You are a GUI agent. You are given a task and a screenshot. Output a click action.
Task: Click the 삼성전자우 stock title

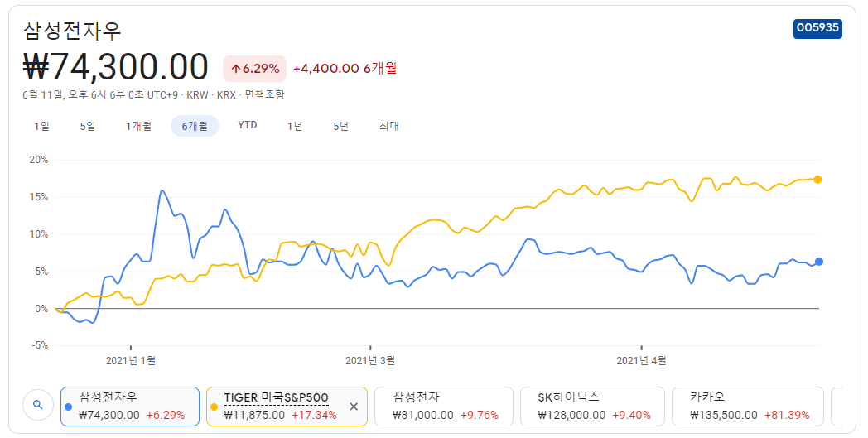[x=72, y=30]
